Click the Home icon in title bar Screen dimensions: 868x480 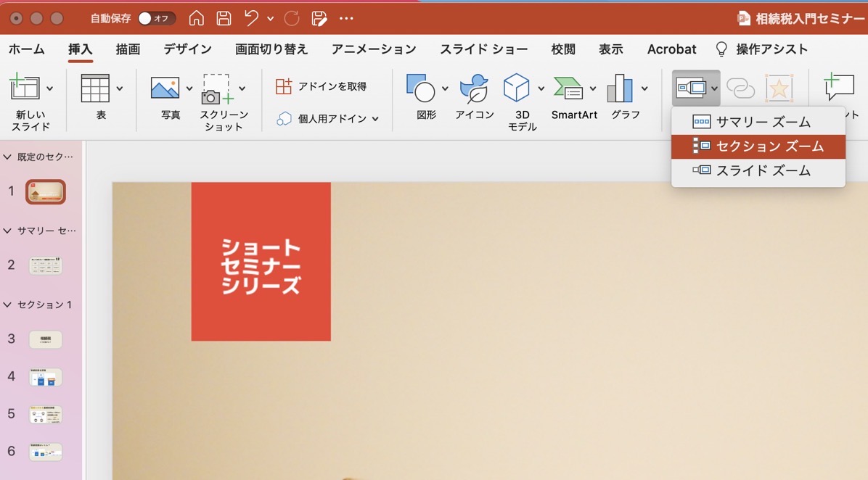coord(196,18)
